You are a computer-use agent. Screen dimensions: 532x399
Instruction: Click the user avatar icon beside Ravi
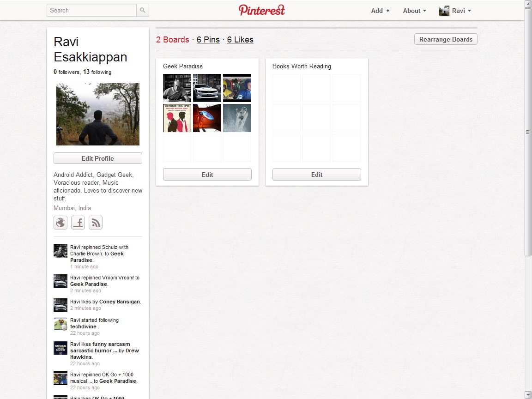pos(444,11)
